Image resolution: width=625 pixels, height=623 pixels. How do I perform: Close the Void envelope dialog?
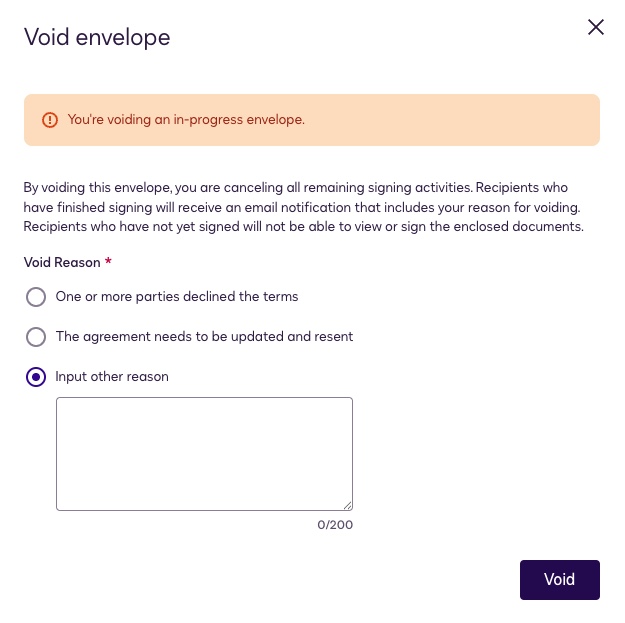pos(596,27)
